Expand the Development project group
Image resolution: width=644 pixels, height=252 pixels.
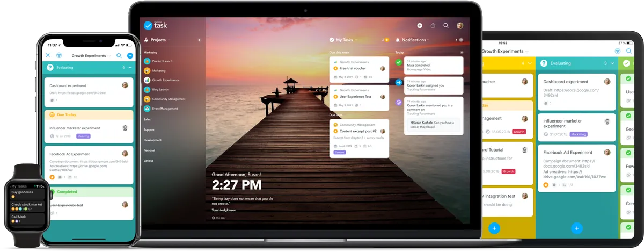pyautogui.click(x=152, y=140)
